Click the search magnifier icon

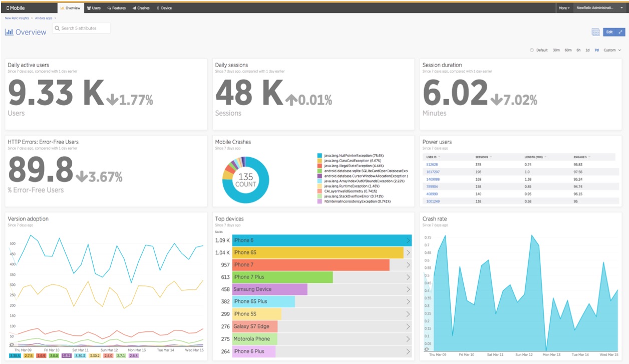coord(57,29)
